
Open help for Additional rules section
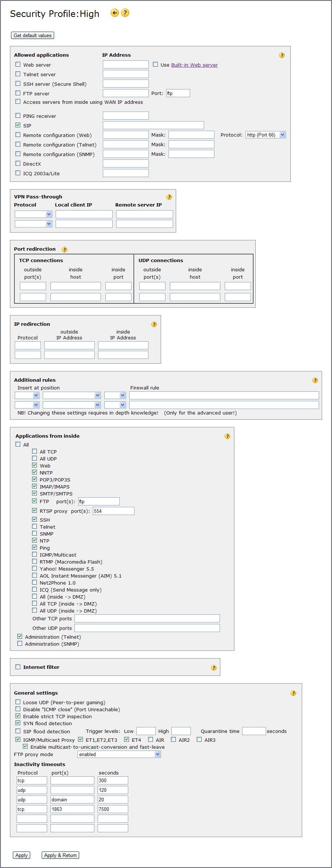coord(315,380)
